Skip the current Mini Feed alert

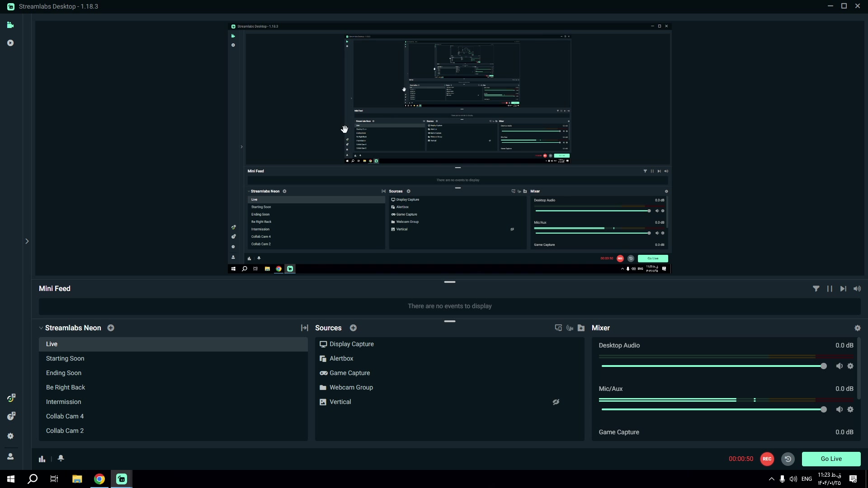pos(843,289)
